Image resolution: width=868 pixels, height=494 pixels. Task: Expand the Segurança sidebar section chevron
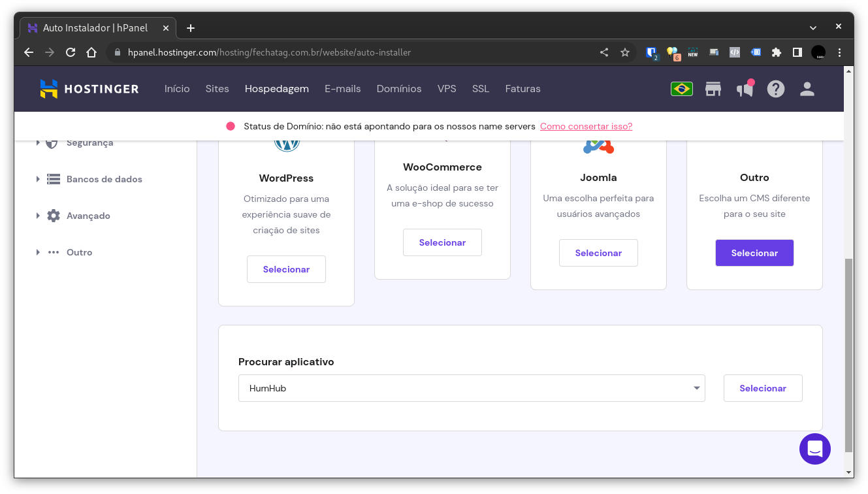tap(38, 142)
